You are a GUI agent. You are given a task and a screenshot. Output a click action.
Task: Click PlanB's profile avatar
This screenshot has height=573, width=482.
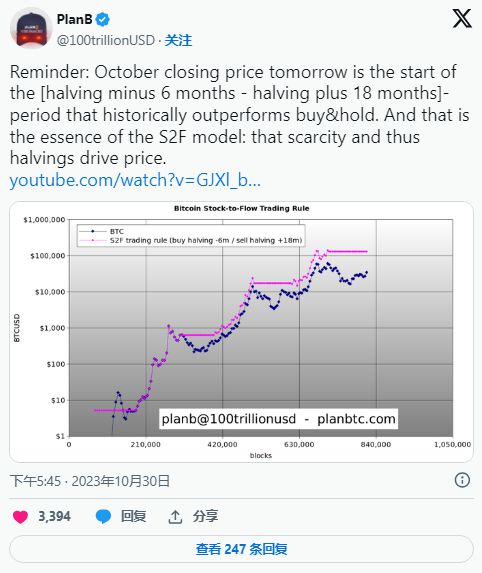click(x=31, y=29)
